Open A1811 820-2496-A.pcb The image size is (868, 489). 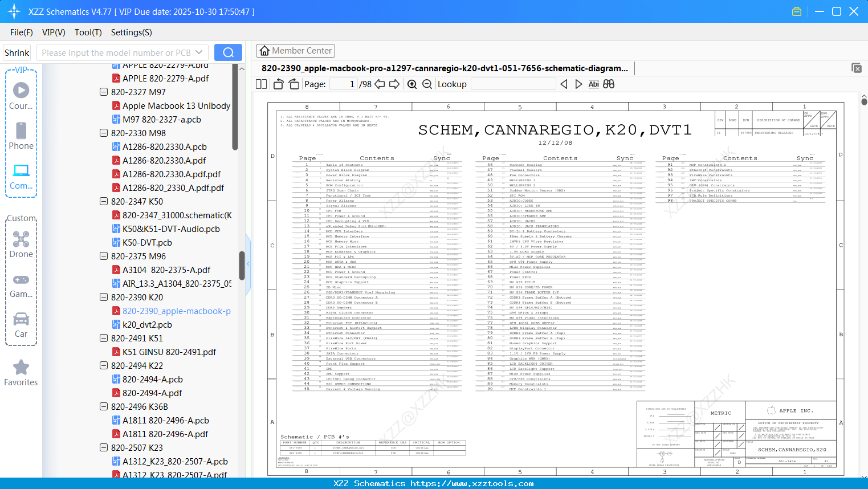[x=166, y=420]
